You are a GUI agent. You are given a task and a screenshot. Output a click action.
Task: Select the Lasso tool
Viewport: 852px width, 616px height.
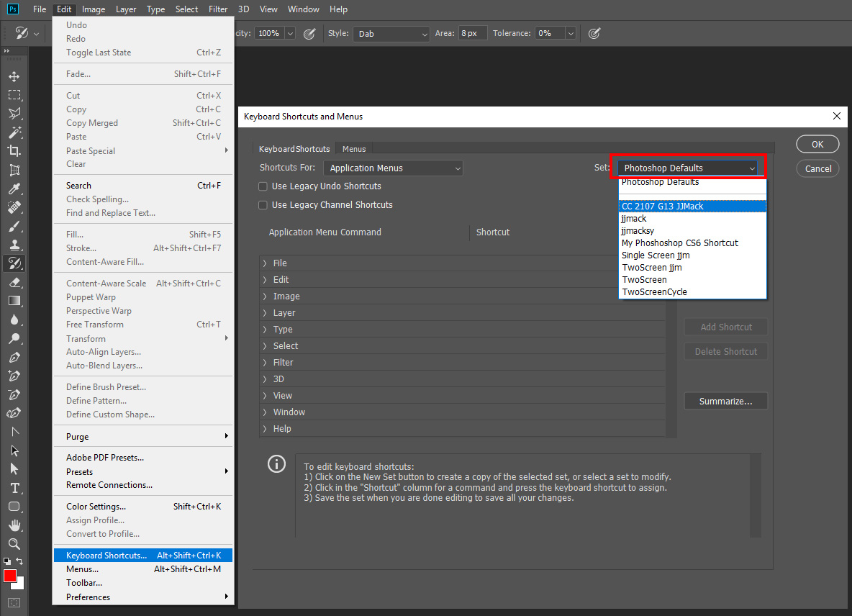pos(15,113)
